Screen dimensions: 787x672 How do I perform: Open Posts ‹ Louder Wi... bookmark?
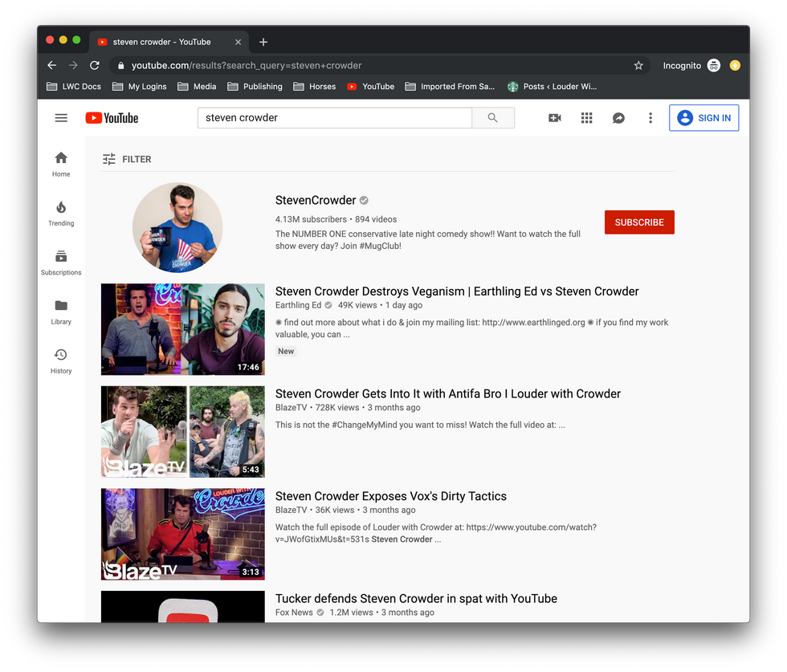pyautogui.click(x=553, y=87)
